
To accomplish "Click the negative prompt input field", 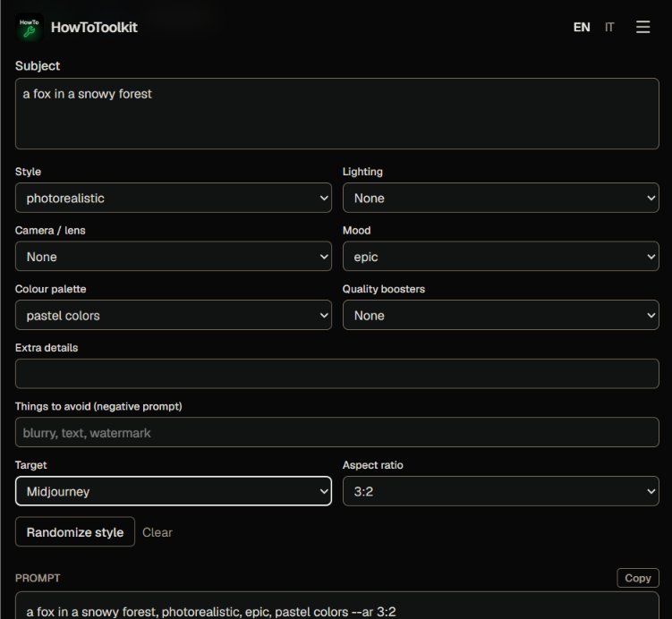I will 336,432.
